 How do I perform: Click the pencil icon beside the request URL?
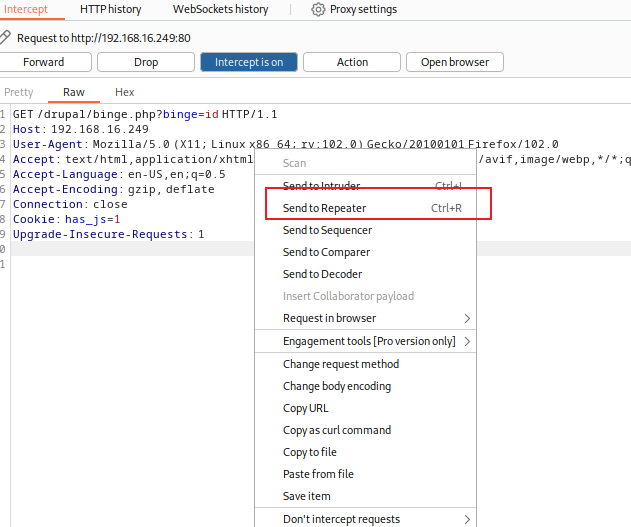point(5,37)
